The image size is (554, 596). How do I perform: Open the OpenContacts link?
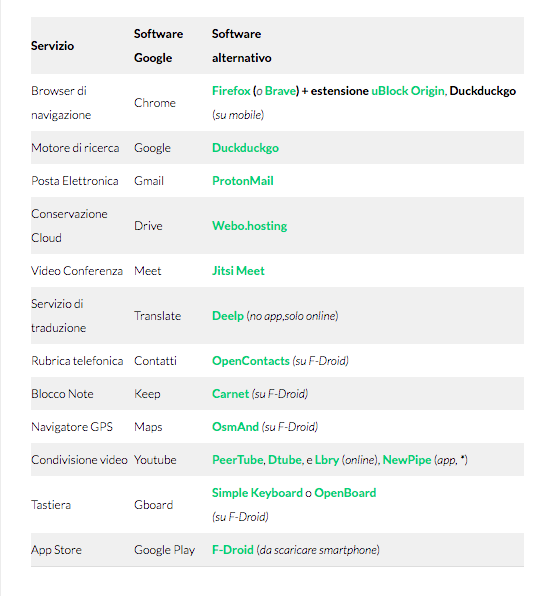(x=250, y=361)
